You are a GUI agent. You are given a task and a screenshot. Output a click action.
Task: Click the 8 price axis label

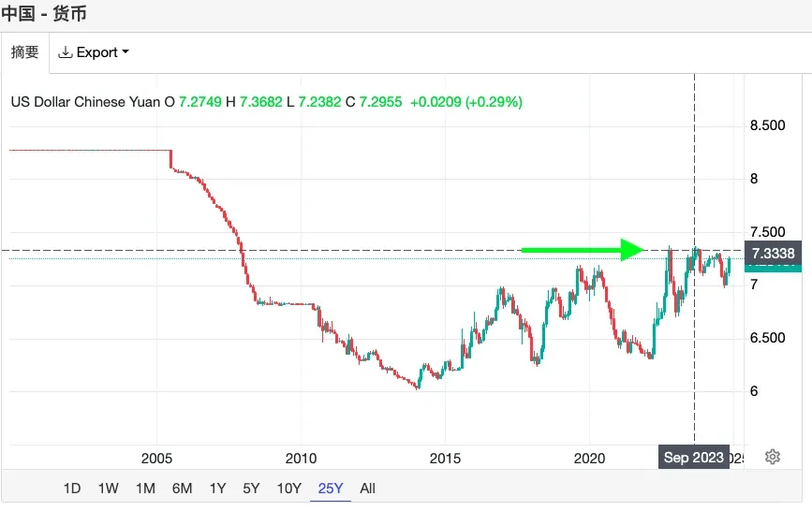point(754,179)
